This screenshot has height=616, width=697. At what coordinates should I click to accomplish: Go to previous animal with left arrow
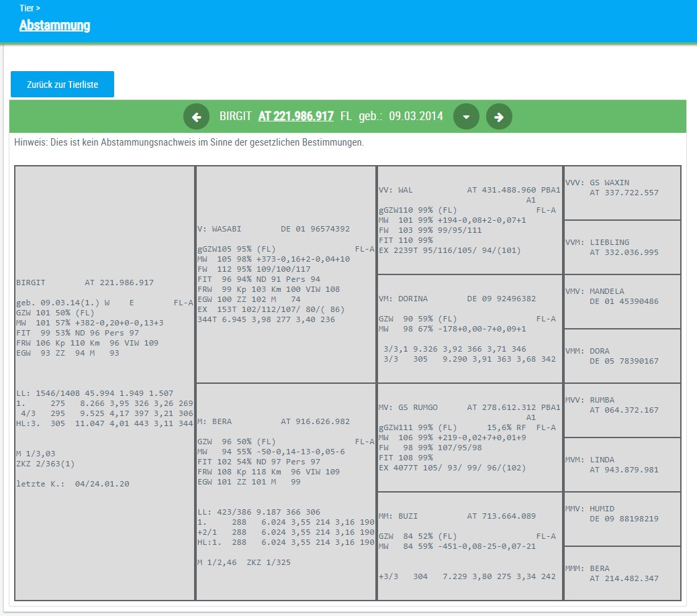click(196, 117)
